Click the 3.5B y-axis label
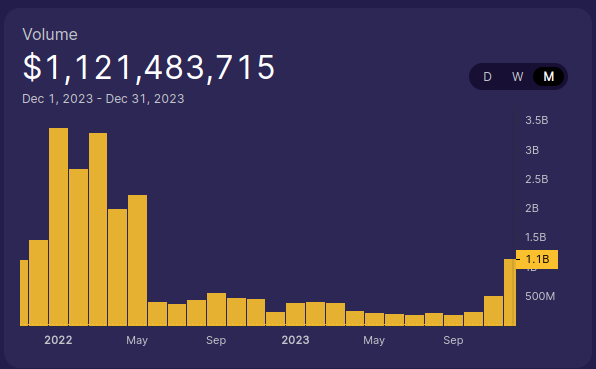Image resolution: width=596 pixels, height=369 pixels. click(537, 120)
